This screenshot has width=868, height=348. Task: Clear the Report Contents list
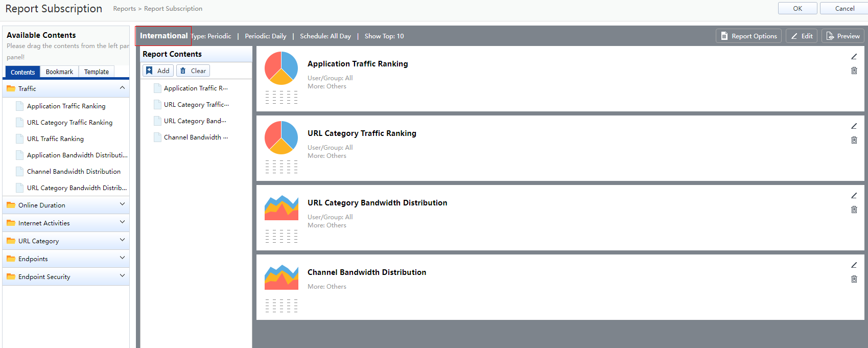(193, 71)
